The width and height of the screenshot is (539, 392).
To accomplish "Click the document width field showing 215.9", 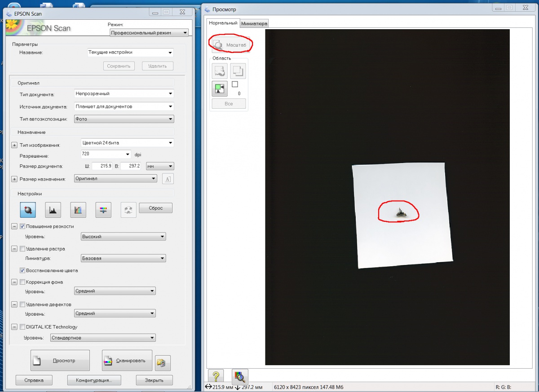I will coord(102,166).
